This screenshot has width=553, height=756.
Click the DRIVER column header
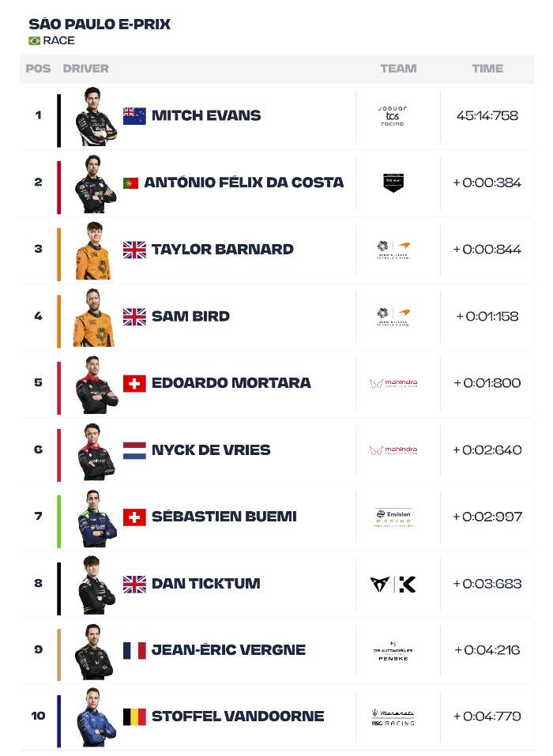tap(86, 69)
